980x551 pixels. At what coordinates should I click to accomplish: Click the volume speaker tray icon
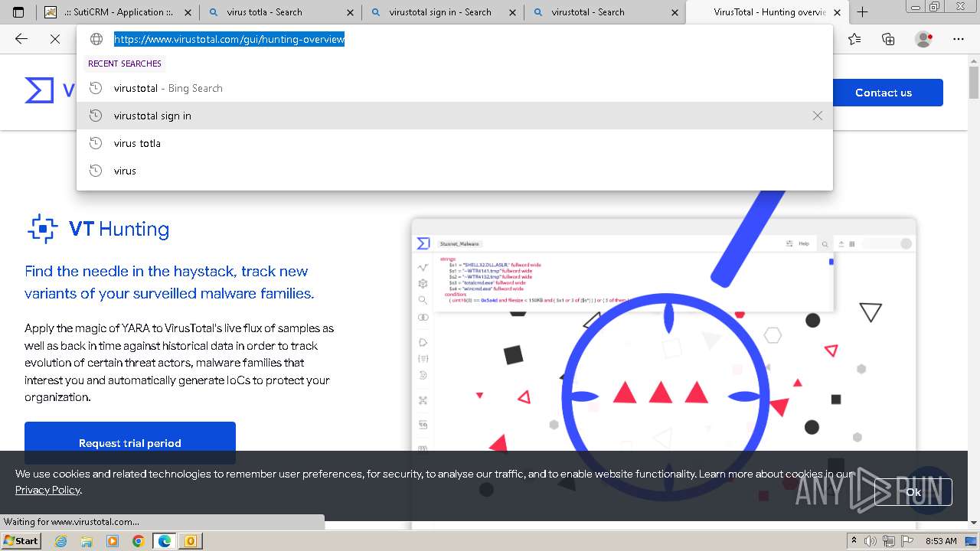coord(871,541)
